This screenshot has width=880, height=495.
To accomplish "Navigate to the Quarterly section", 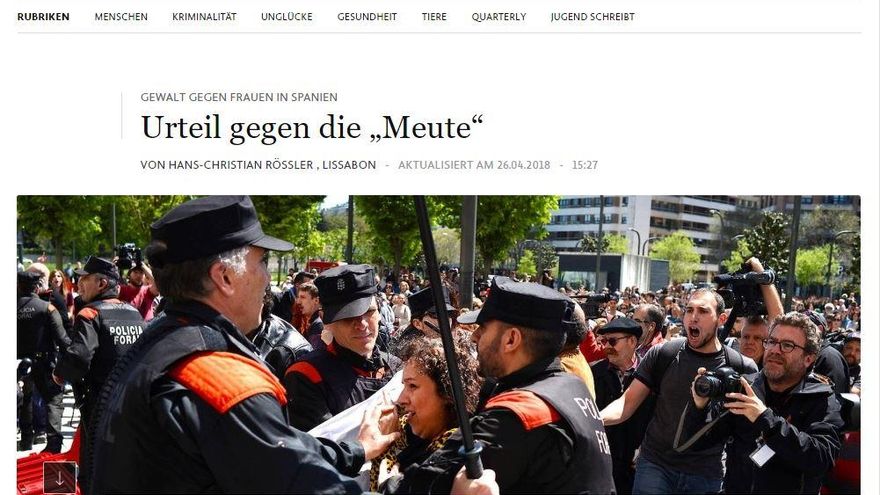I will pyautogui.click(x=499, y=17).
